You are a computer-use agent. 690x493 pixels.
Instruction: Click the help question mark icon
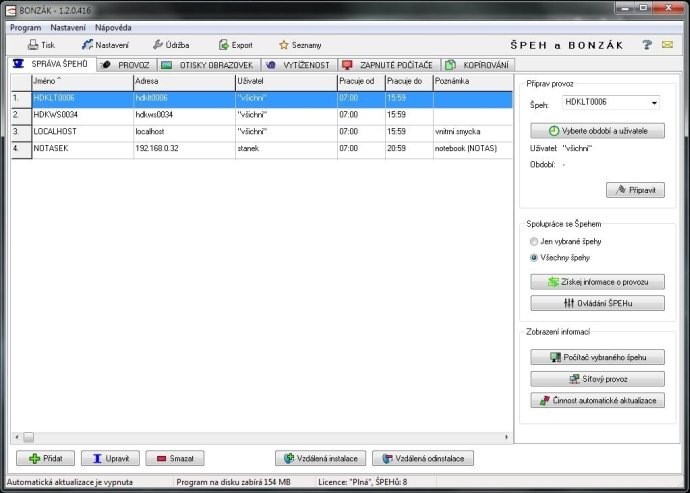pyautogui.click(x=646, y=44)
